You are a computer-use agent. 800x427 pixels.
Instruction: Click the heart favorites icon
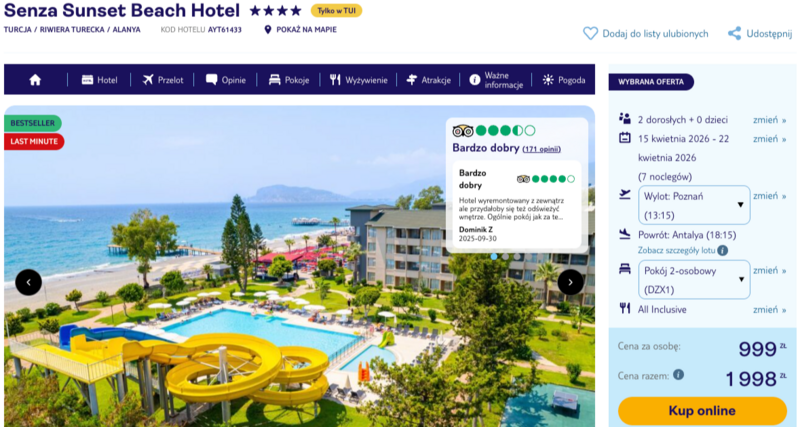(x=590, y=34)
